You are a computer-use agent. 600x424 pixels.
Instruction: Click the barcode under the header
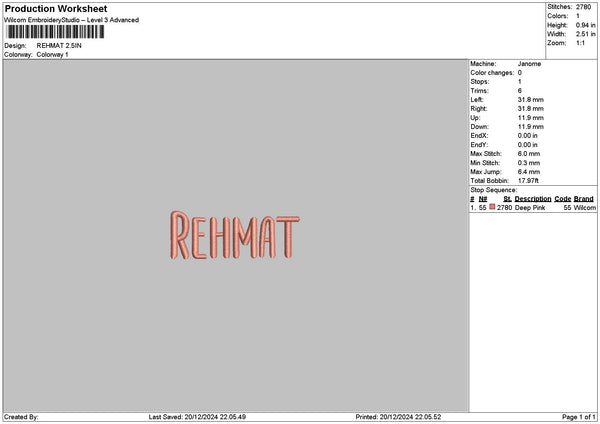point(55,32)
